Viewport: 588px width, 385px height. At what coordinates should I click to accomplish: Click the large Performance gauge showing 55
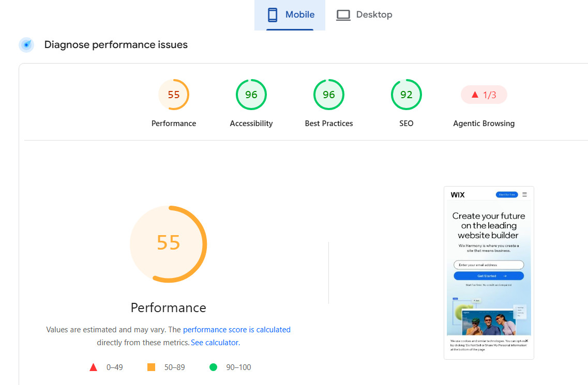(x=169, y=244)
